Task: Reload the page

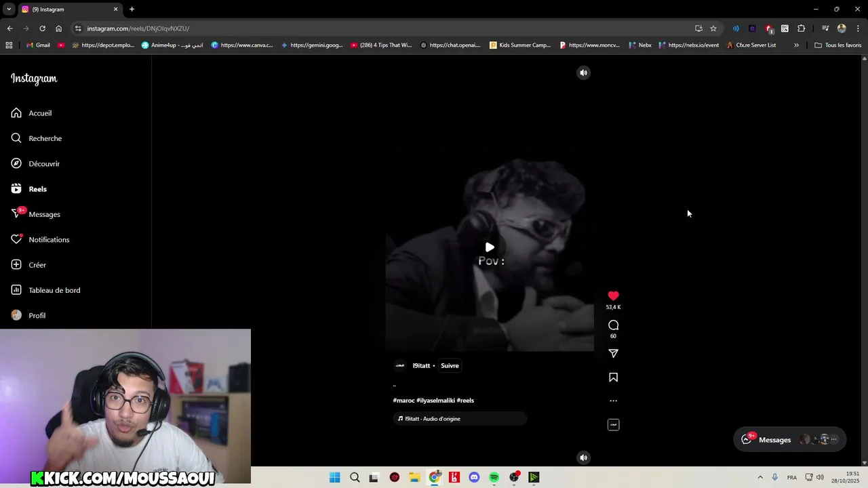Action: coord(42,28)
